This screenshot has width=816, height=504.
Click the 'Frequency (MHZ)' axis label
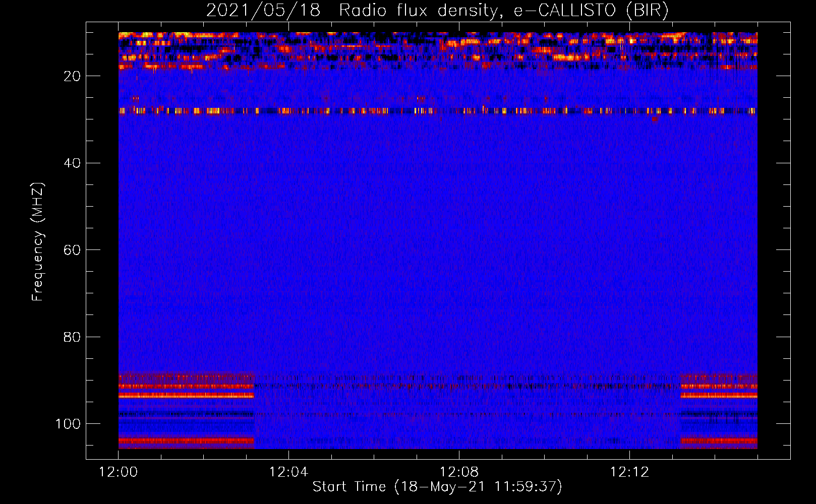pos(38,242)
